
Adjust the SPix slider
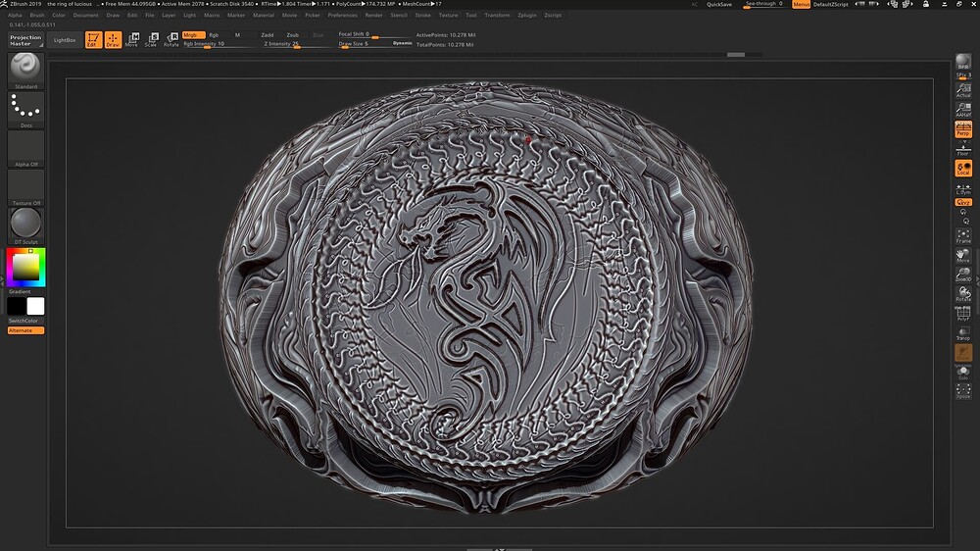tap(963, 75)
